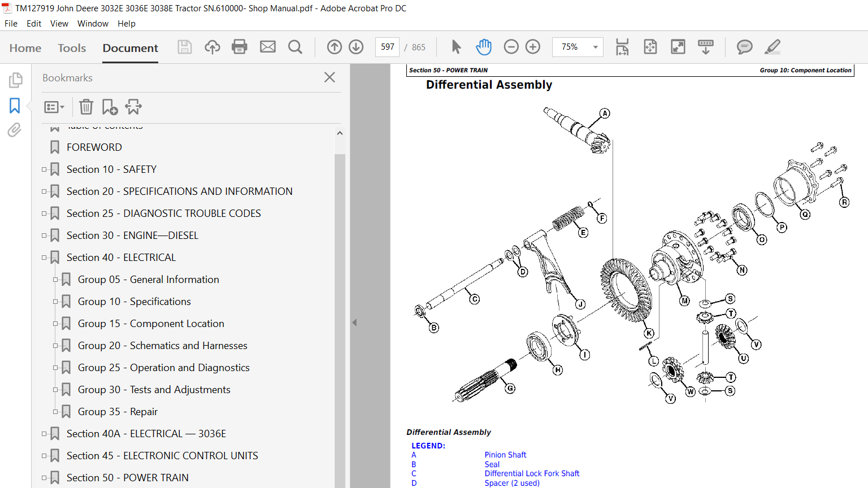
Task: Switch to the Tools tab
Action: click(72, 48)
